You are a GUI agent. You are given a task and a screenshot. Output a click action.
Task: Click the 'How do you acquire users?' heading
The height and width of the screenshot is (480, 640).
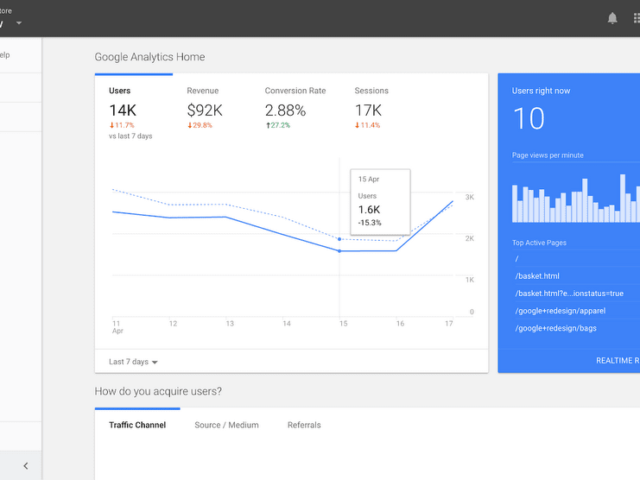(158, 391)
